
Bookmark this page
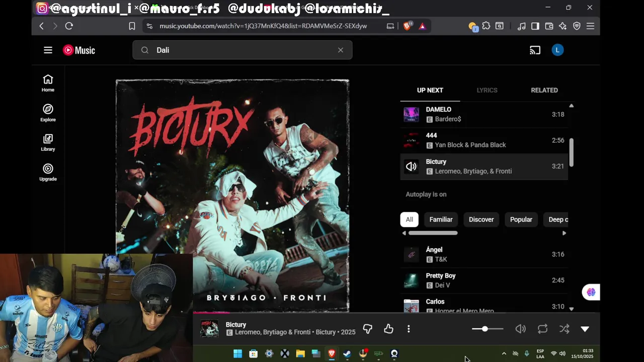132,26
